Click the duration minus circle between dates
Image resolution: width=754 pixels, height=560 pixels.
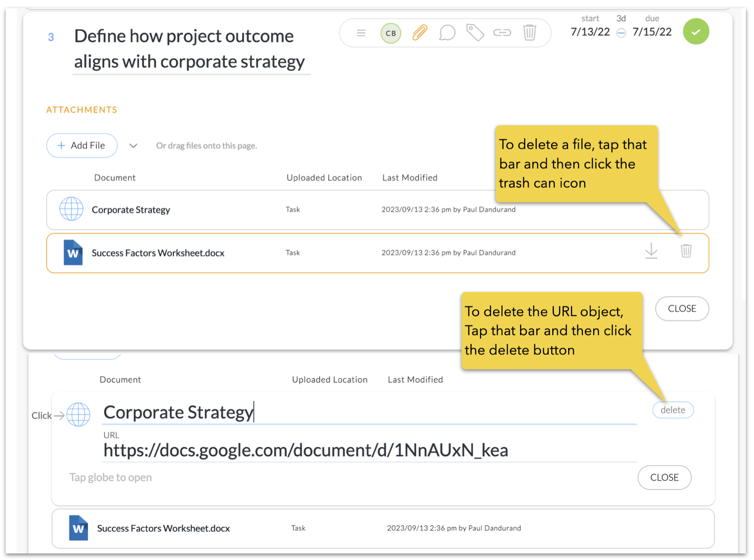621,33
